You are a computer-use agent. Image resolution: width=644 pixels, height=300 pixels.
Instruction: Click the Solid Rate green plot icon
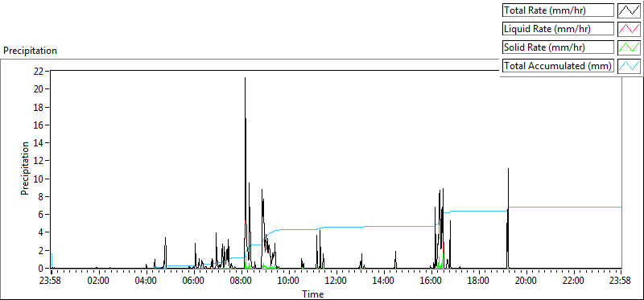click(x=630, y=47)
